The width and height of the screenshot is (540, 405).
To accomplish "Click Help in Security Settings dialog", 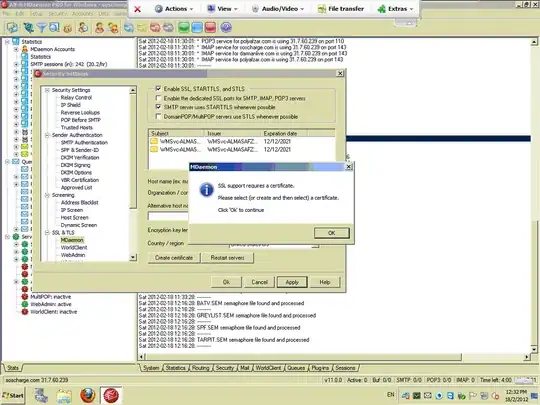I will coord(325,282).
